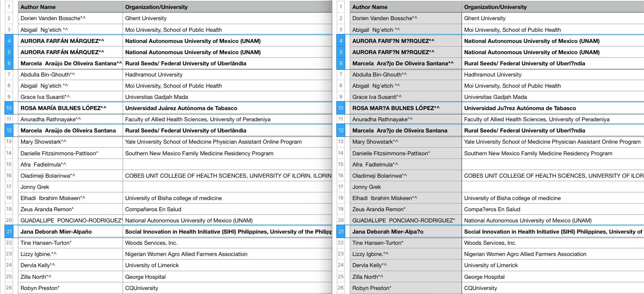Select the 'ROSA MARÍA BULNES LÓPEZ' cell
This screenshot has width=644, height=294.
click(x=63, y=108)
